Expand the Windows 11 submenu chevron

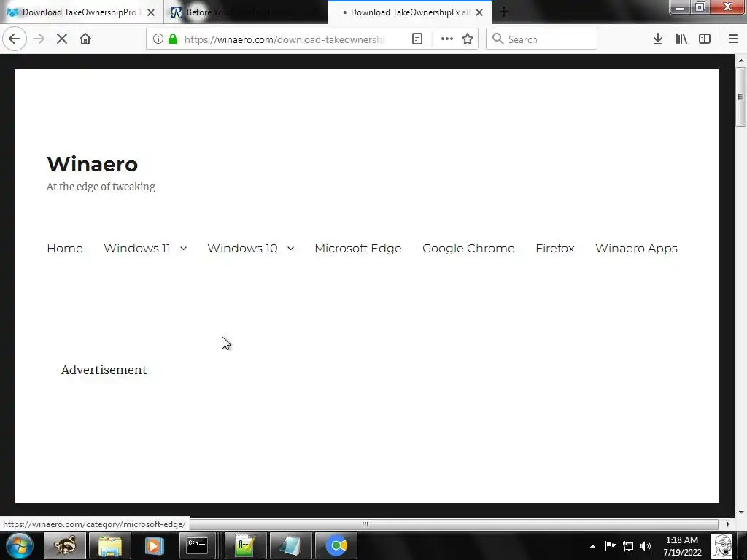[183, 249]
